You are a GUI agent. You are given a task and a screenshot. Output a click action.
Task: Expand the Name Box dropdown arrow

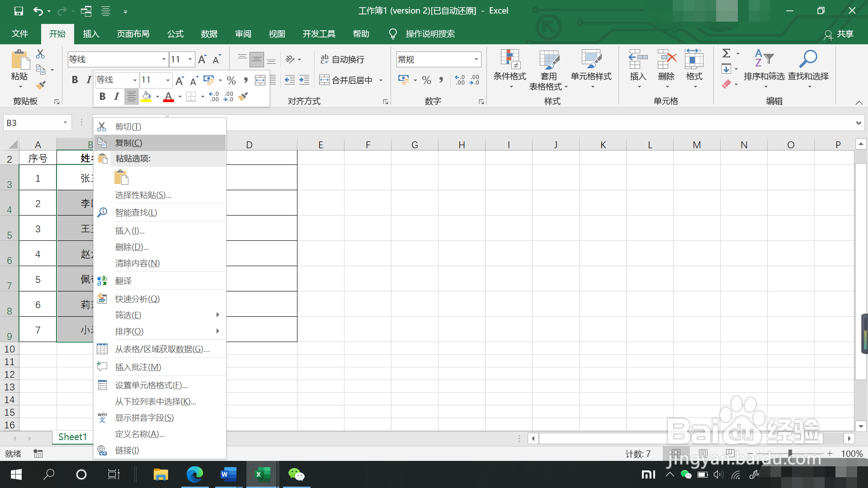[x=65, y=123]
